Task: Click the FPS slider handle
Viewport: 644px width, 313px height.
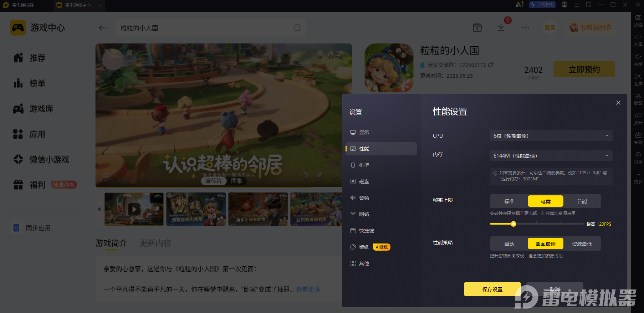Action: 513,224
